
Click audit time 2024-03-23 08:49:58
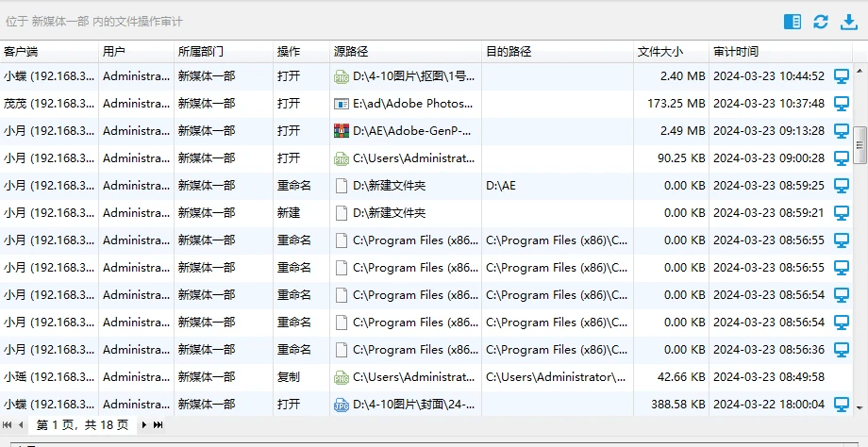(x=769, y=377)
